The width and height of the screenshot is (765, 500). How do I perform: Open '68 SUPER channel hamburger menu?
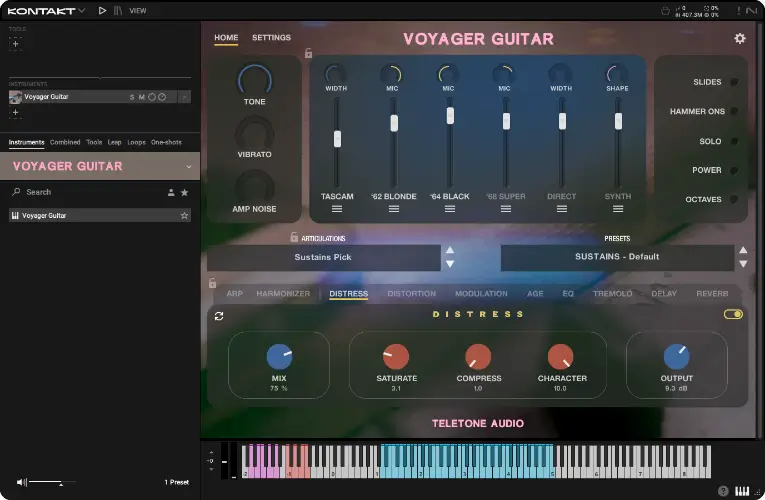tap(506, 209)
